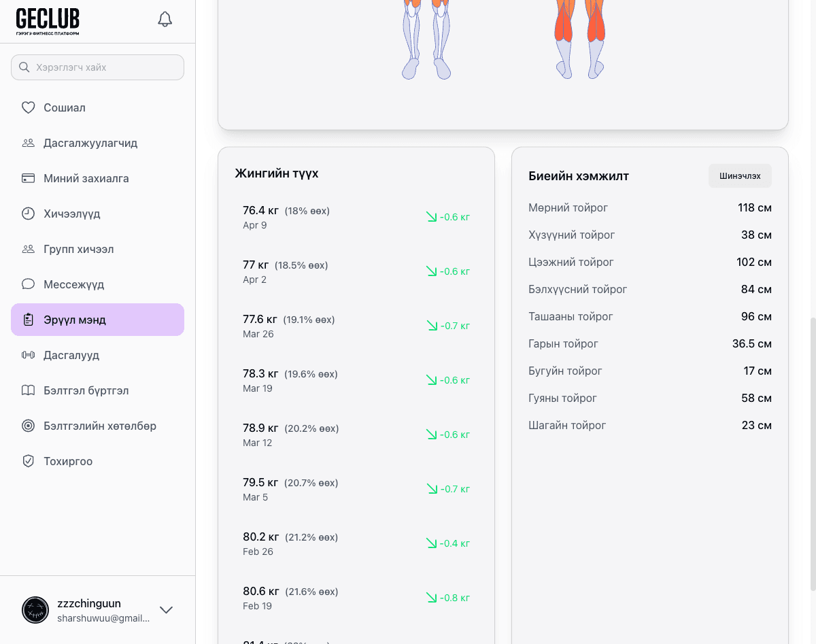Click the back-view leg muscle diagram
The image size is (816, 644).
click(579, 39)
